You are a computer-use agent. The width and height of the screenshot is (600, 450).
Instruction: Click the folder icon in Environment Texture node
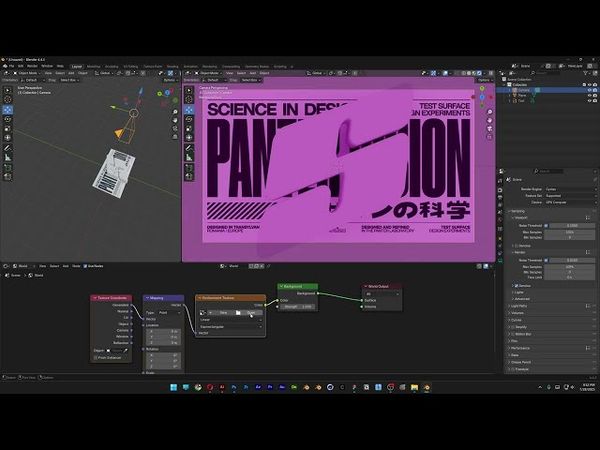pyautogui.click(x=238, y=313)
